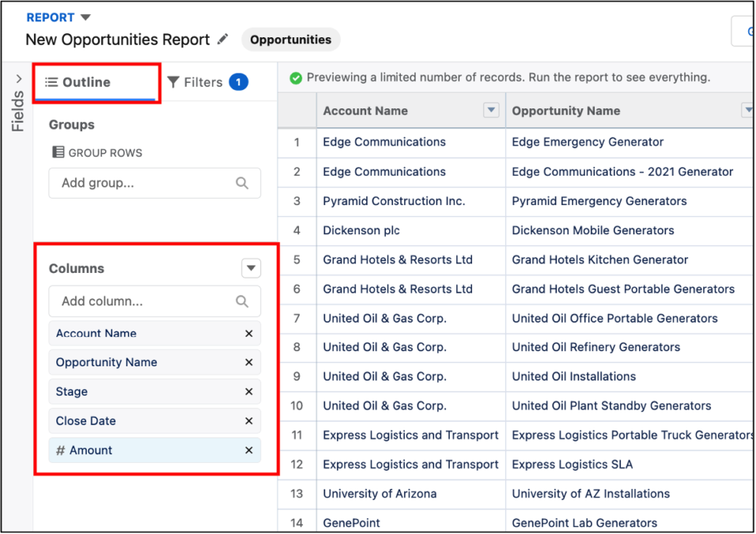
Task: Open the Account Name column header dropdown
Action: (x=491, y=110)
